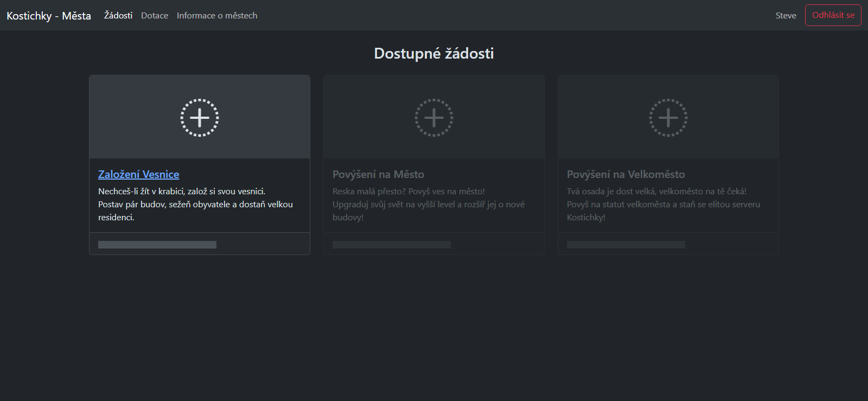Viewport: 868px width, 401px height.
Task: Open the Založení Vesnice link
Action: [x=139, y=174]
